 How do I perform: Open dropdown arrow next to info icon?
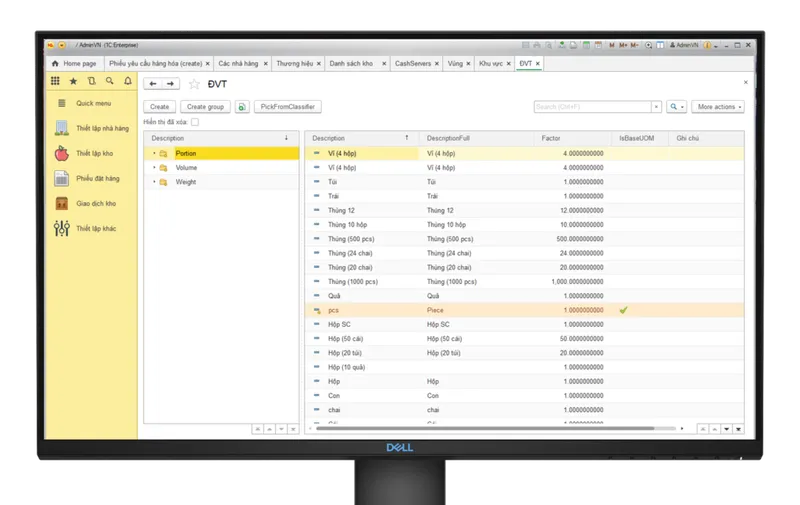(x=716, y=46)
